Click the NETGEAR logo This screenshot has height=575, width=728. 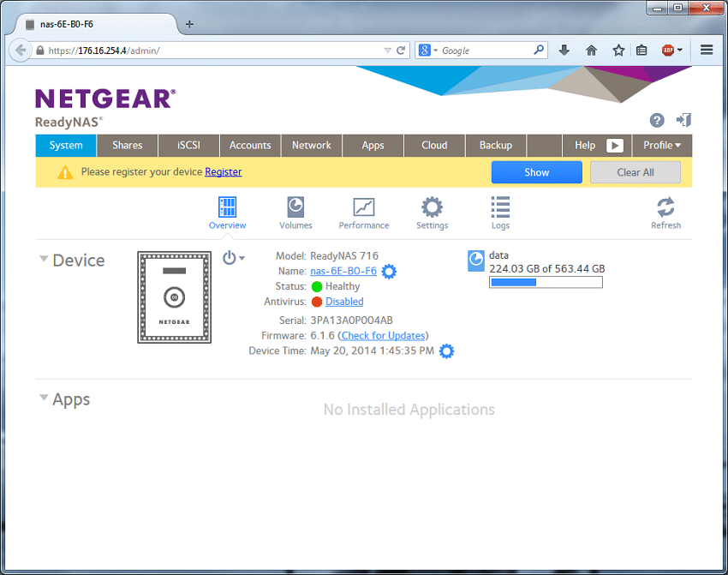[x=105, y=99]
